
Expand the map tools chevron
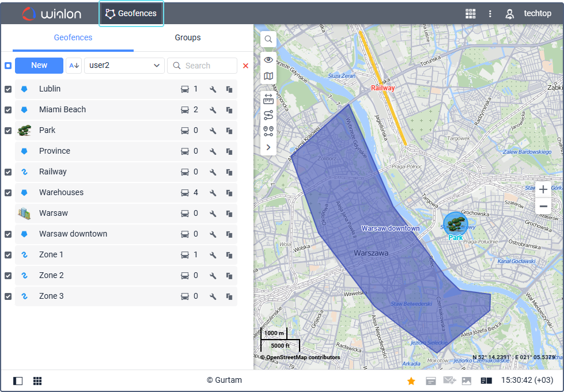[268, 147]
